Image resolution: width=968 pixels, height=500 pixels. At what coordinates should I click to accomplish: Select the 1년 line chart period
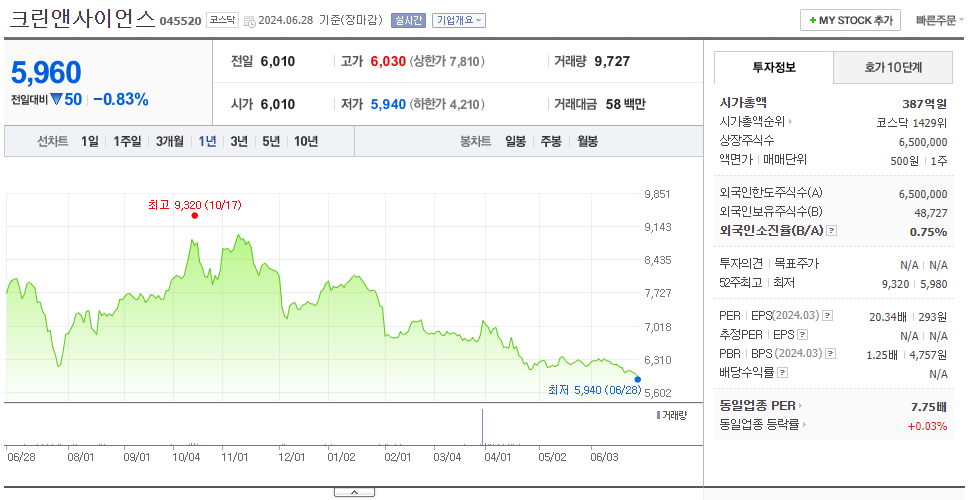207,141
